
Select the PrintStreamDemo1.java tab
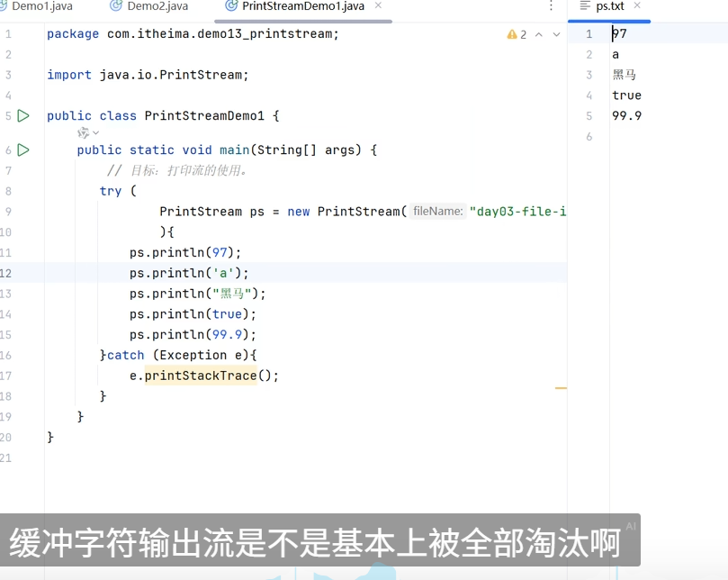303,6
